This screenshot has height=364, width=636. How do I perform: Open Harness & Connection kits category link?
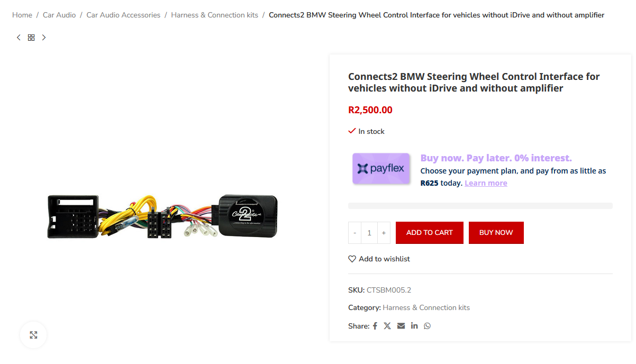(x=426, y=307)
